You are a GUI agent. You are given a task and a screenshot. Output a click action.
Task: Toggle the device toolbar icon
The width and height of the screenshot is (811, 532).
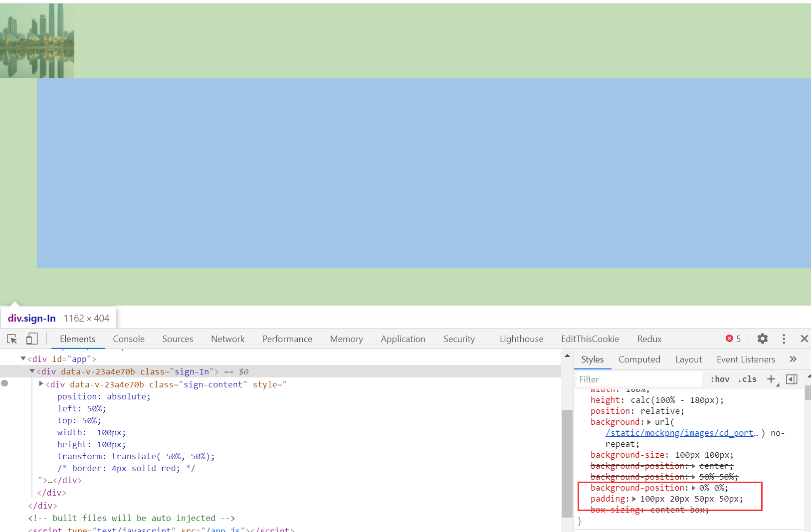[32, 339]
